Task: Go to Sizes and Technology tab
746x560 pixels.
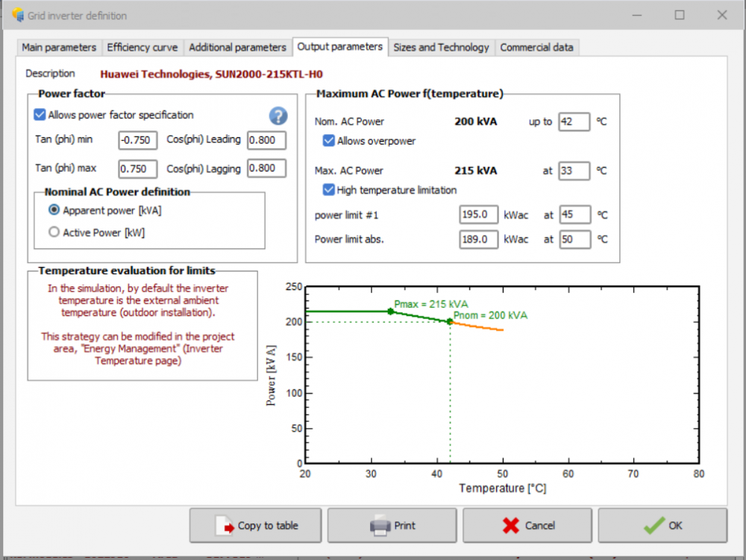Action: 441,47
